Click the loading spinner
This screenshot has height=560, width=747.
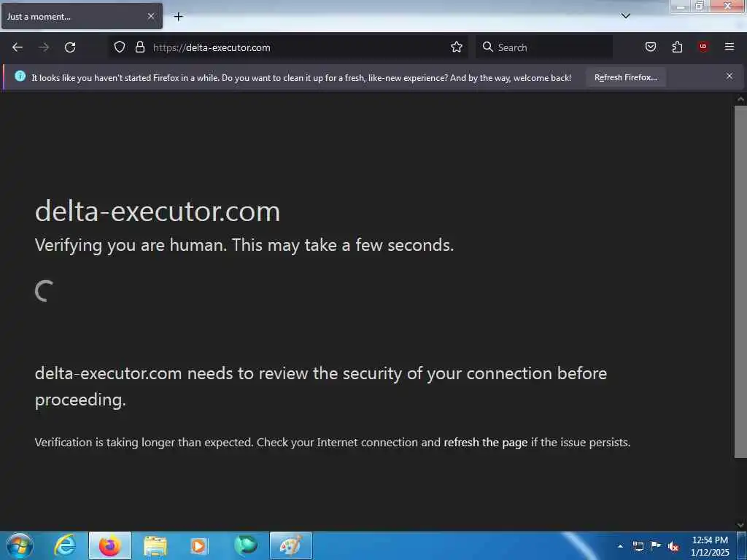pyautogui.click(x=44, y=290)
